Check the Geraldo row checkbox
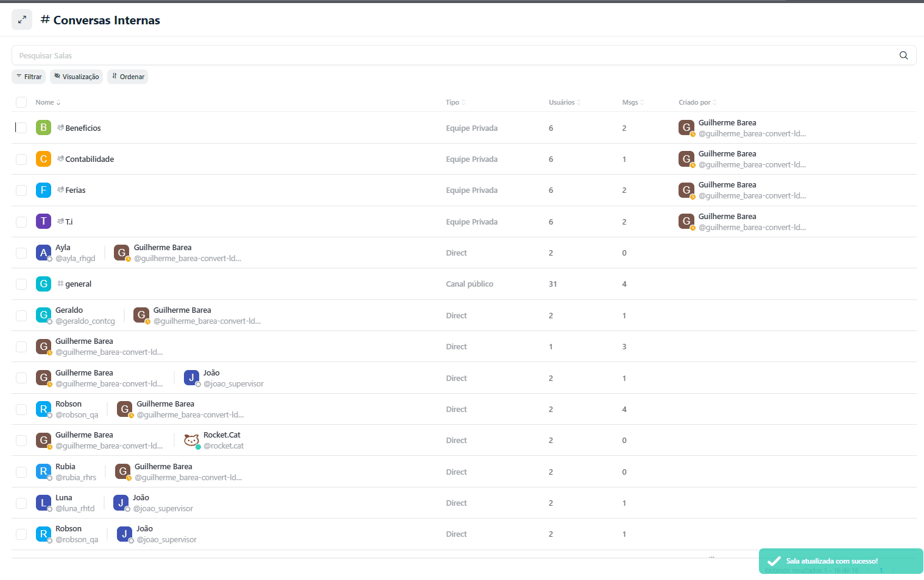Image resolution: width=924 pixels, height=580 pixels. point(21,315)
